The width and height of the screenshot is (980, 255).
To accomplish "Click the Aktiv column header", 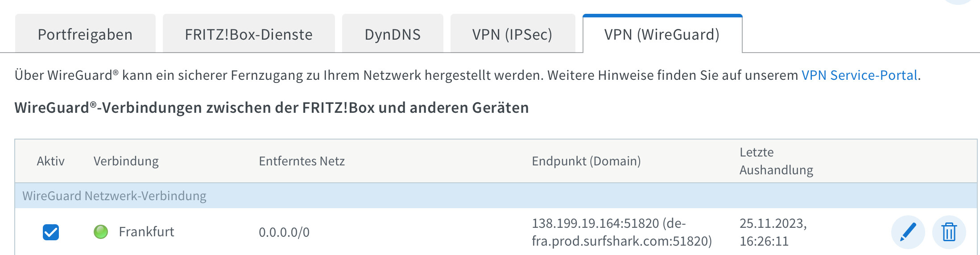I will tap(51, 161).
